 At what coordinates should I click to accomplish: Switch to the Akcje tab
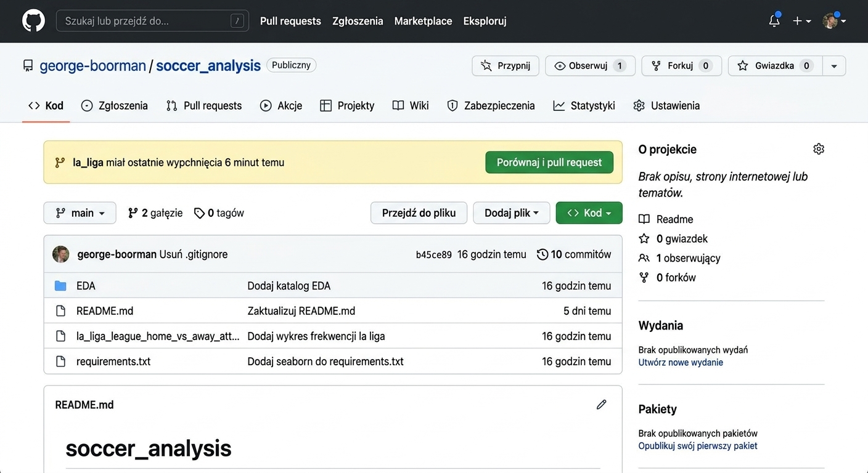point(281,106)
